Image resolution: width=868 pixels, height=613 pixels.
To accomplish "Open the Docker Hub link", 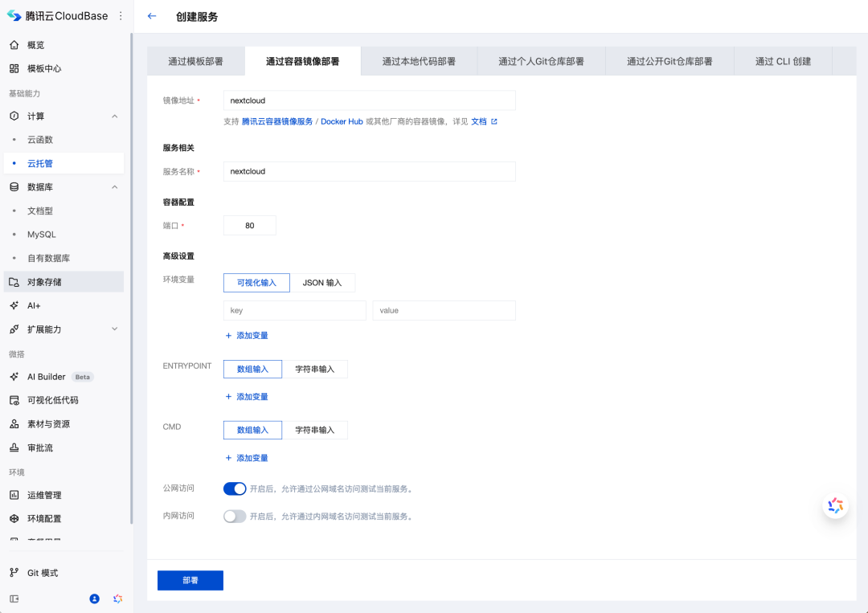I will tap(342, 121).
